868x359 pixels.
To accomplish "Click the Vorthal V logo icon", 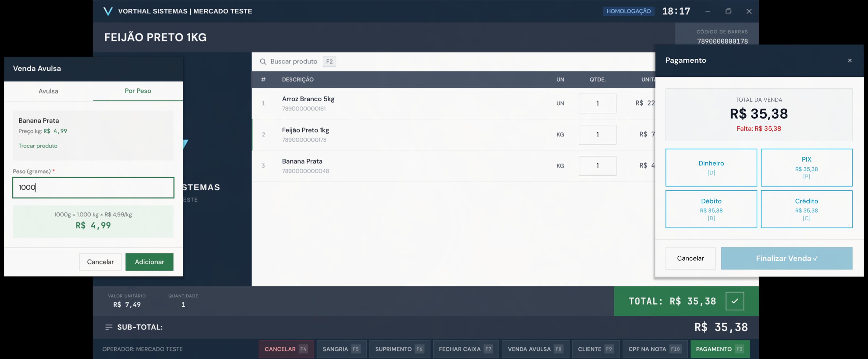I will [108, 11].
